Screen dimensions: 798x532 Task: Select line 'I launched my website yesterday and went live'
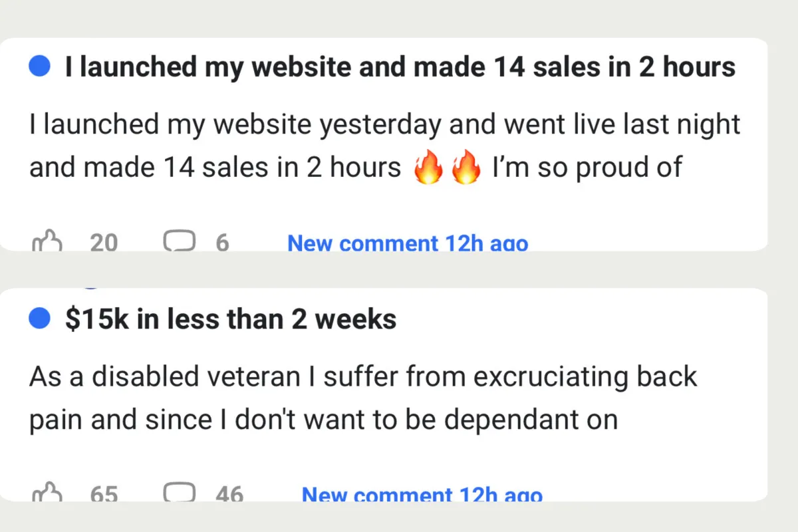pyautogui.click(x=384, y=125)
